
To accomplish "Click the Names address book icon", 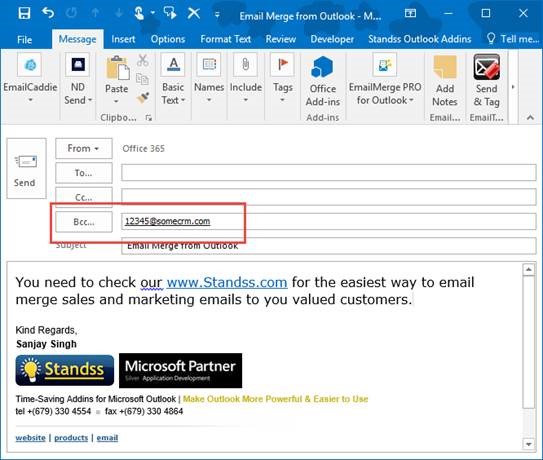I will tap(209, 65).
